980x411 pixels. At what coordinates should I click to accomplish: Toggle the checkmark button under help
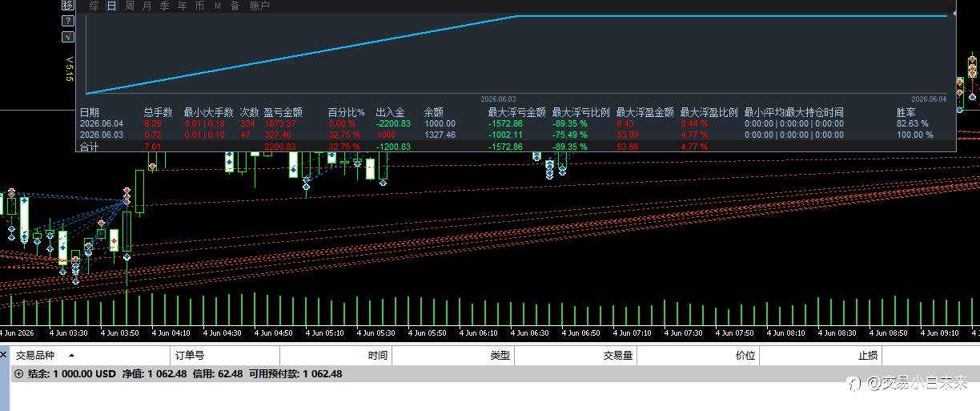(67, 36)
